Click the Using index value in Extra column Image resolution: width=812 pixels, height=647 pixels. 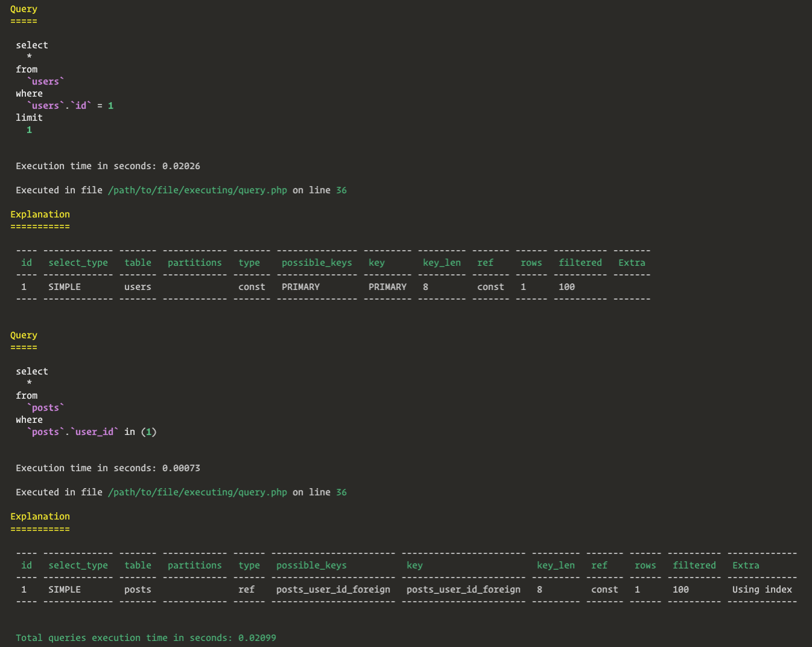(762, 590)
